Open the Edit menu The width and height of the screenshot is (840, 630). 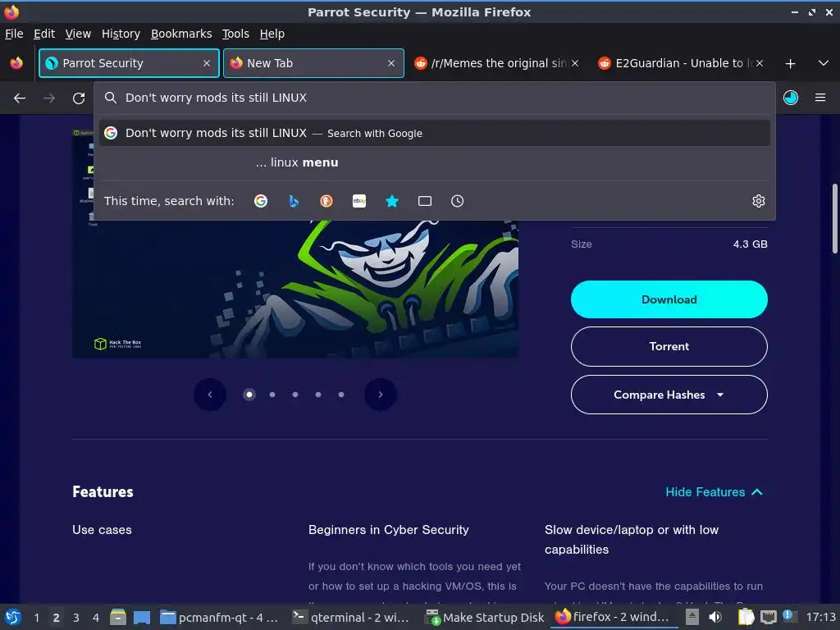point(44,34)
